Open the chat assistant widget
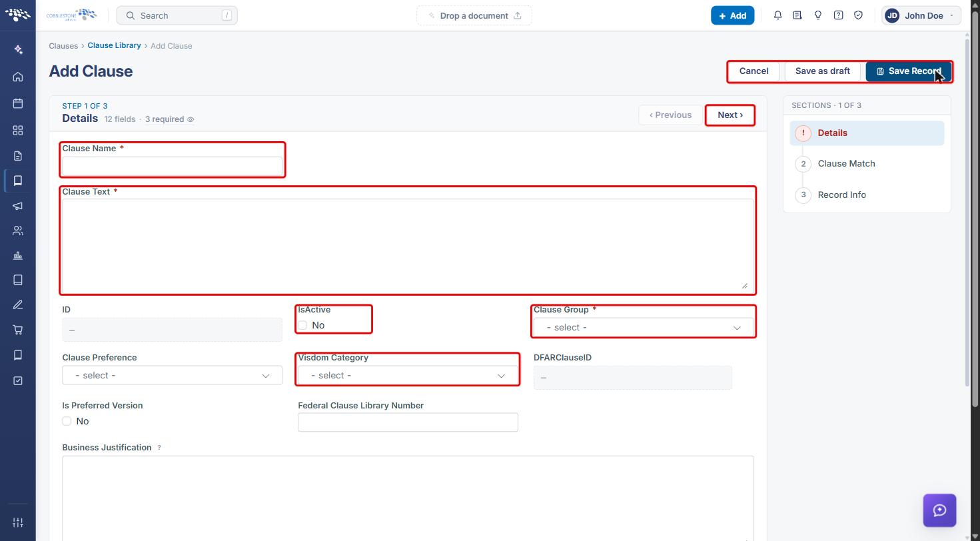 (939, 510)
